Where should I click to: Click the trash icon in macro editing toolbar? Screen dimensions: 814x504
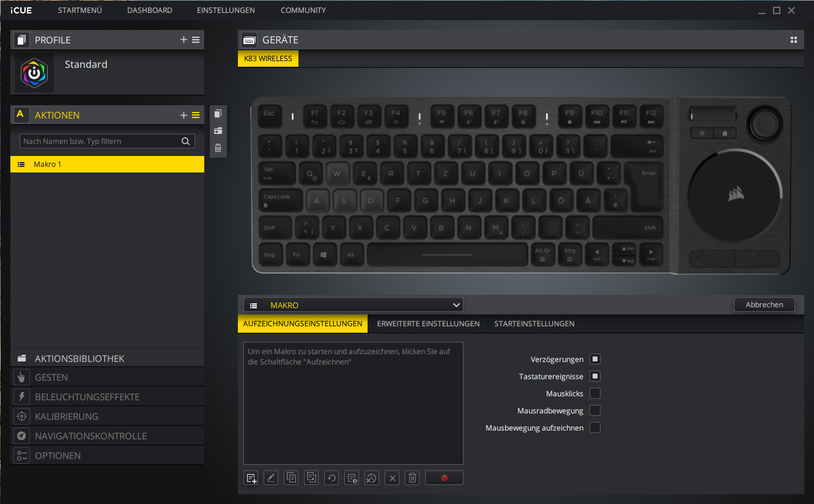click(413, 478)
